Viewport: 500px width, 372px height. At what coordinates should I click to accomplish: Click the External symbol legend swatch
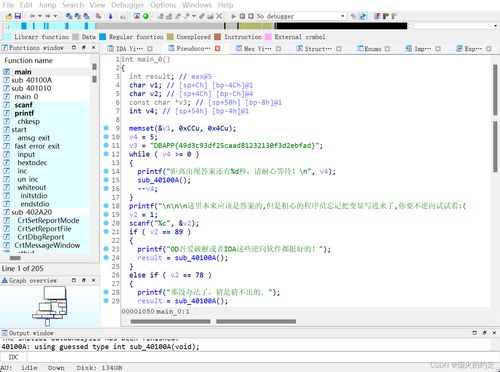268,37
